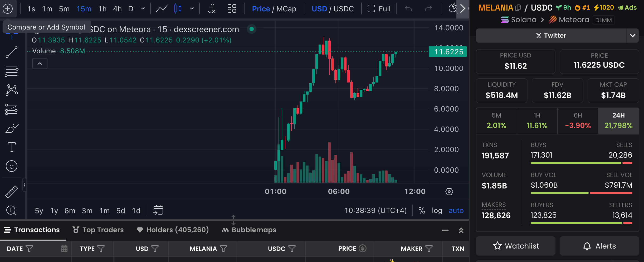Toggle percent scale on the chart
The width and height of the screenshot is (644, 262).
422,210
